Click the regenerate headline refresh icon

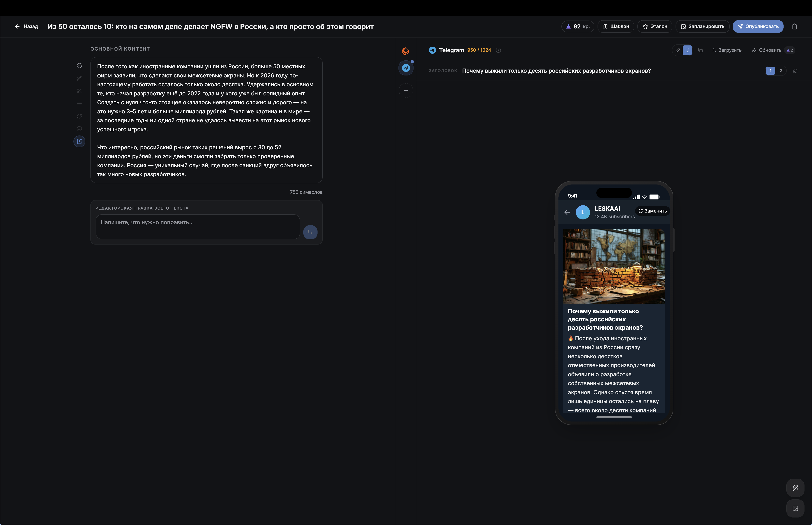tap(795, 71)
